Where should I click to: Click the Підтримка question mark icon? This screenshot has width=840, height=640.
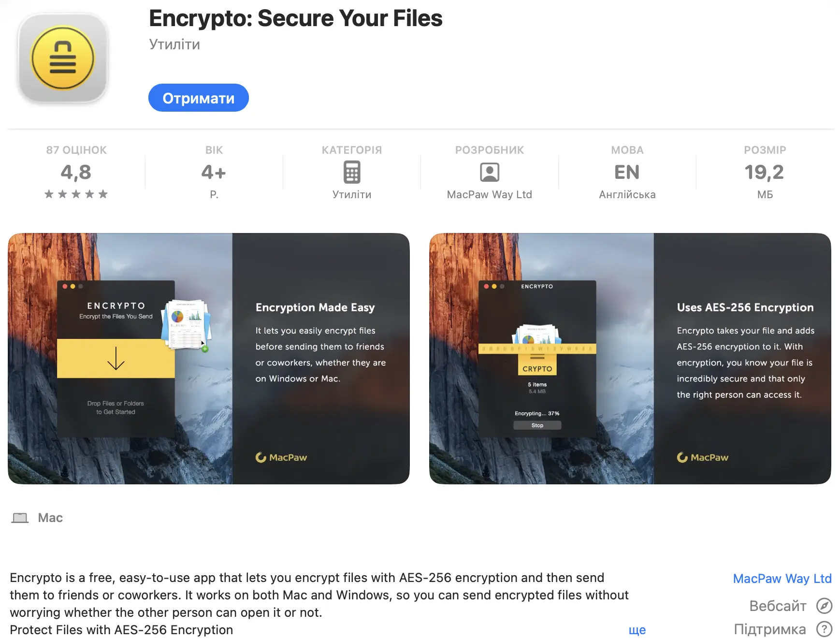pyautogui.click(x=824, y=629)
